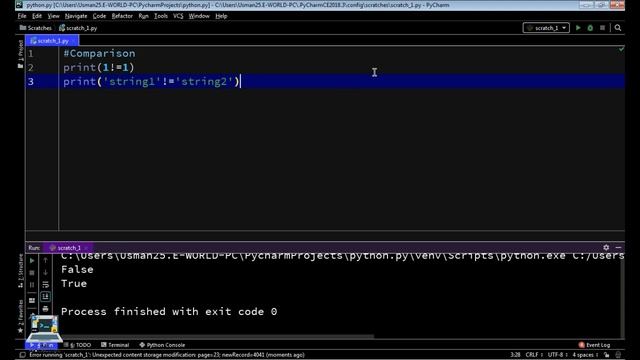Select the Scratches breadcrumb
Screen dimensions: 640x360
coord(36,28)
